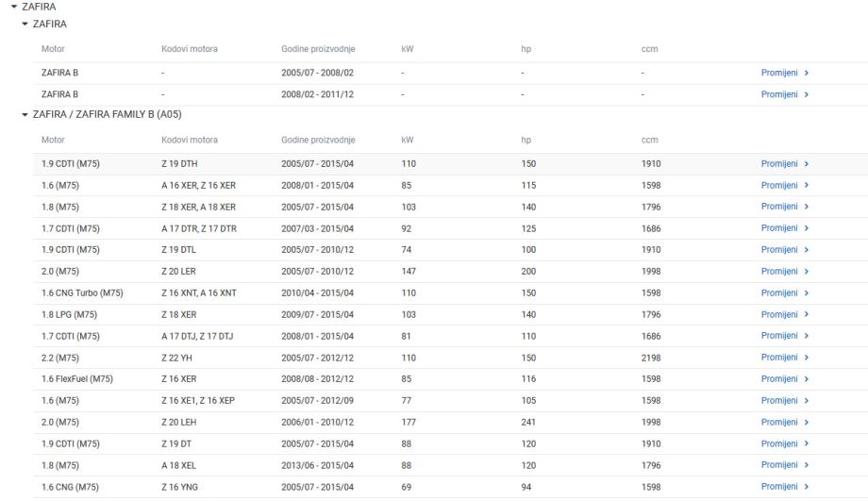The width and height of the screenshot is (868, 501).
Task: Click the chevron in A 17 DTR, Z 17 DTR row
Action: pyautogui.click(x=807, y=228)
